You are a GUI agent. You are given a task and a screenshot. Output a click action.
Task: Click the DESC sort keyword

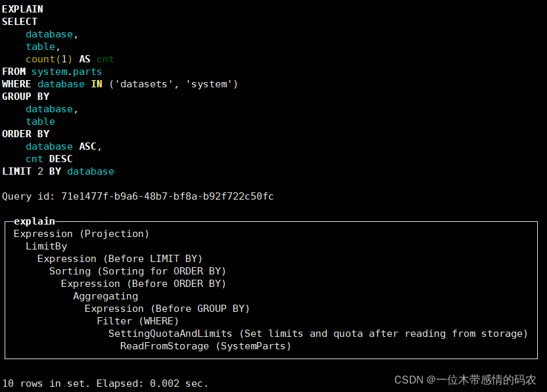[x=60, y=159]
